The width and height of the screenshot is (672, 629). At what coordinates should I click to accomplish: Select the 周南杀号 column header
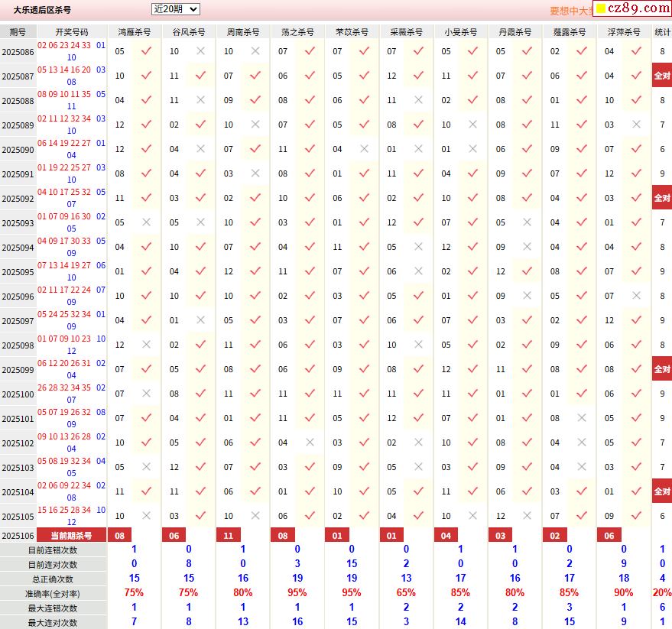click(243, 31)
